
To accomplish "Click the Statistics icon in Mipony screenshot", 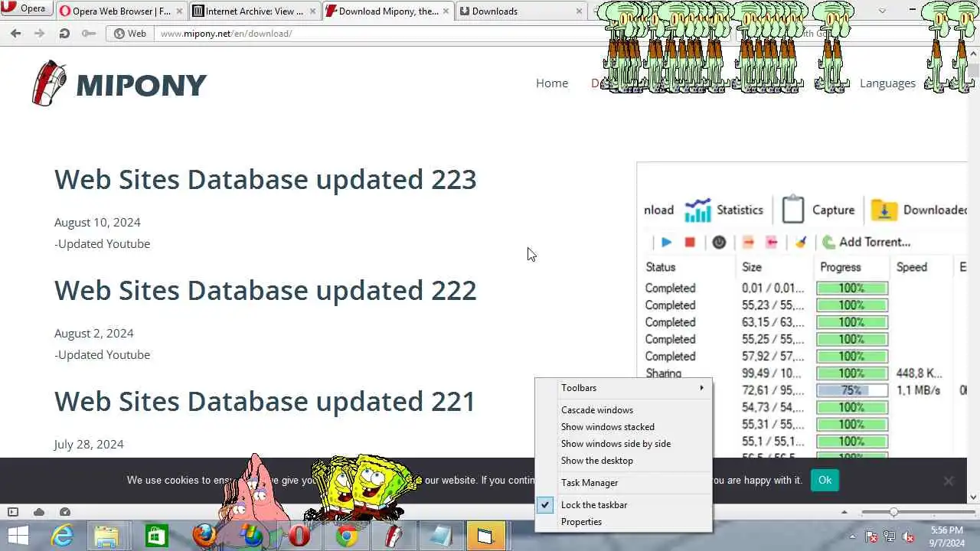I will coord(697,210).
